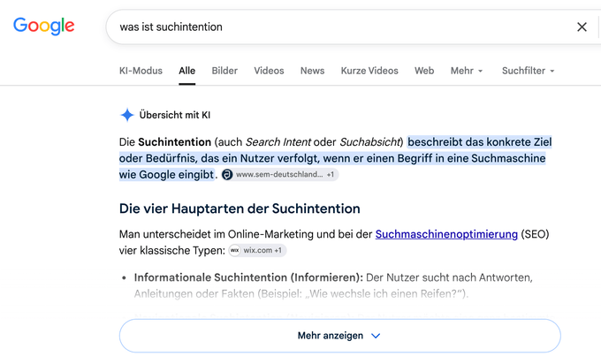Switch to the KI-Modus tab
The image size is (601, 364).
tap(141, 71)
